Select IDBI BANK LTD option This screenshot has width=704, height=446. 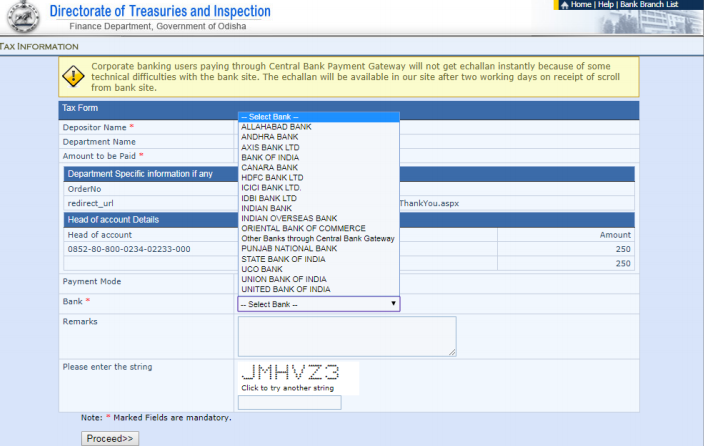coord(318,198)
